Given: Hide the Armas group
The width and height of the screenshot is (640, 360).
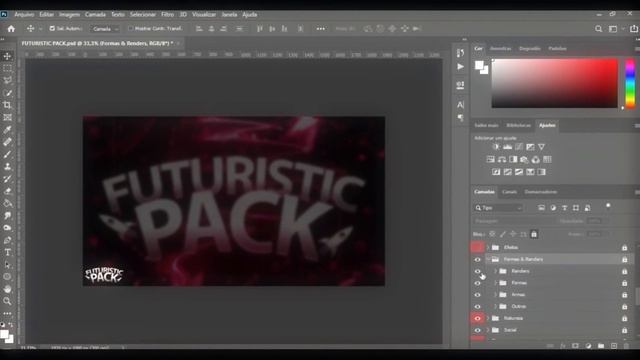Looking at the screenshot, I should 477,295.
